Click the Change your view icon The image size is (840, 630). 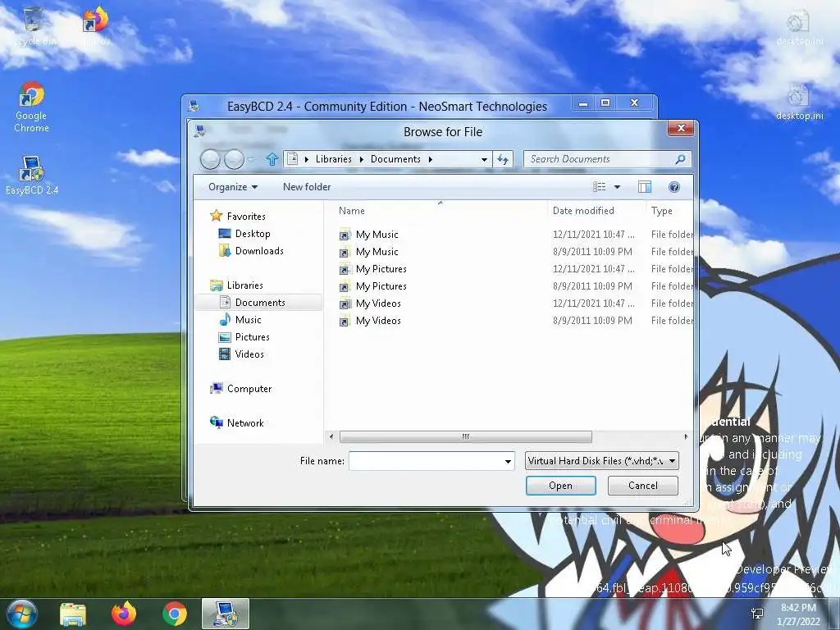tap(599, 186)
